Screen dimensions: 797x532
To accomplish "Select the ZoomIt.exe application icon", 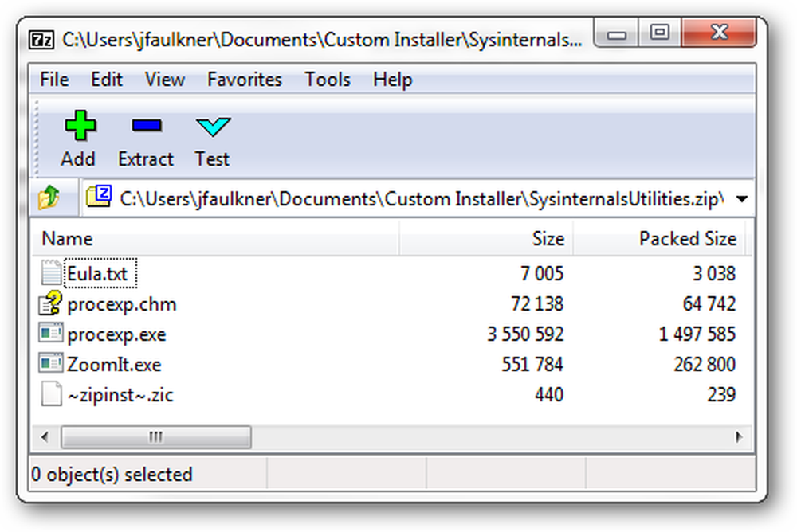I will (51, 363).
